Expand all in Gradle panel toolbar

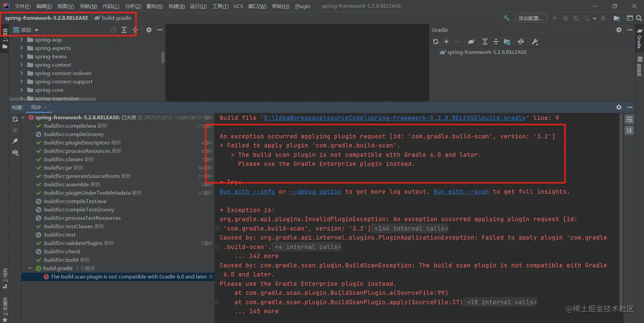pos(485,42)
